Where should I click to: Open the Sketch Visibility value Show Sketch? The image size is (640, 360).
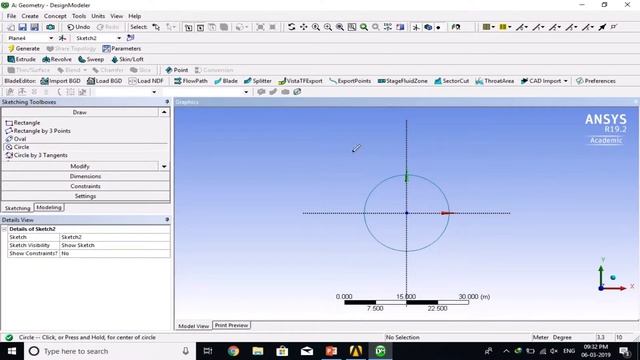[115, 245]
